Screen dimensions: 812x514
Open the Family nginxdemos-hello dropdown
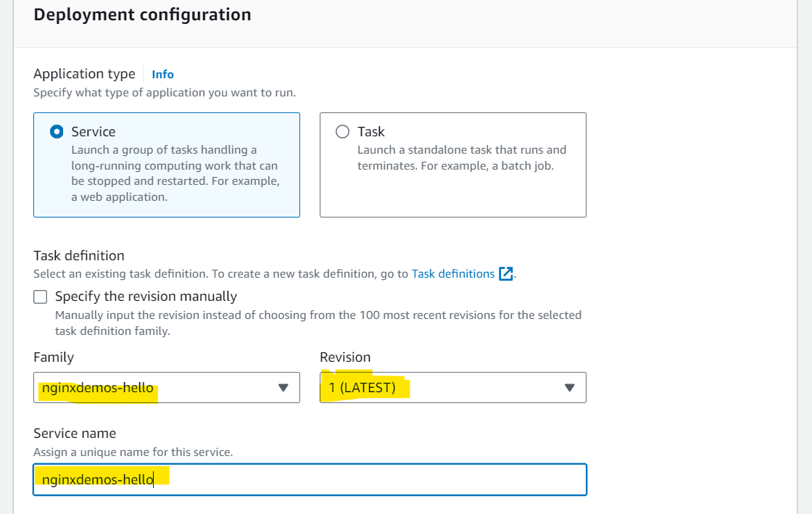coord(167,388)
